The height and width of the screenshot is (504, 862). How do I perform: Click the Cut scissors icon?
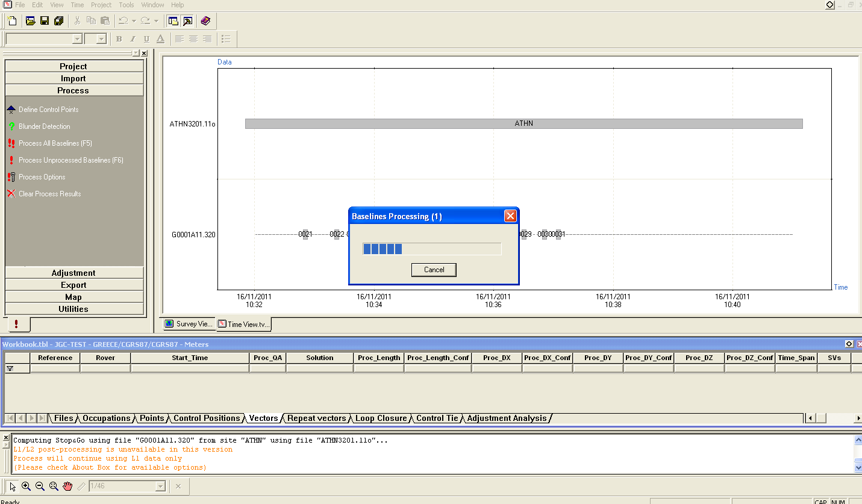[77, 21]
